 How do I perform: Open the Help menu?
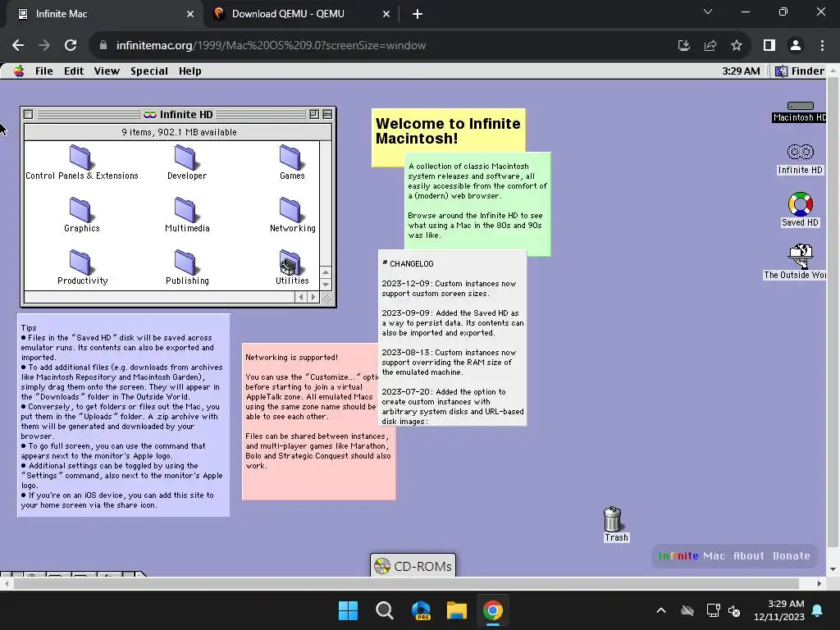tap(190, 71)
